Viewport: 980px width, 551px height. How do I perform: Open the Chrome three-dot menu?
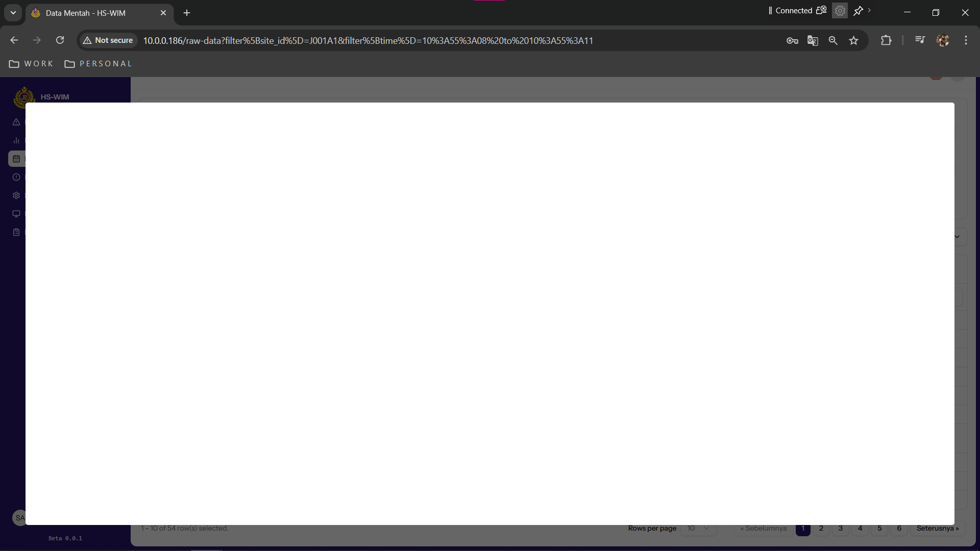(x=966, y=40)
